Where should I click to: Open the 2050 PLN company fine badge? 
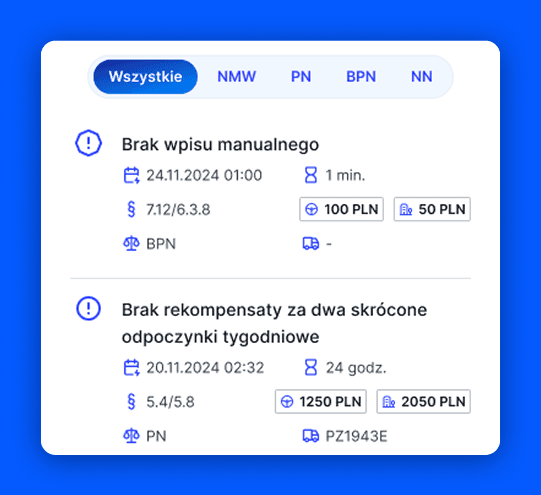click(x=424, y=402)
